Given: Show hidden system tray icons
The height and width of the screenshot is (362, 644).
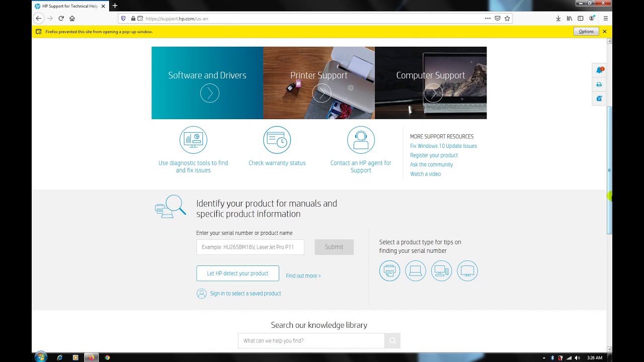Looking at the screenshot, I should (544, 358).
